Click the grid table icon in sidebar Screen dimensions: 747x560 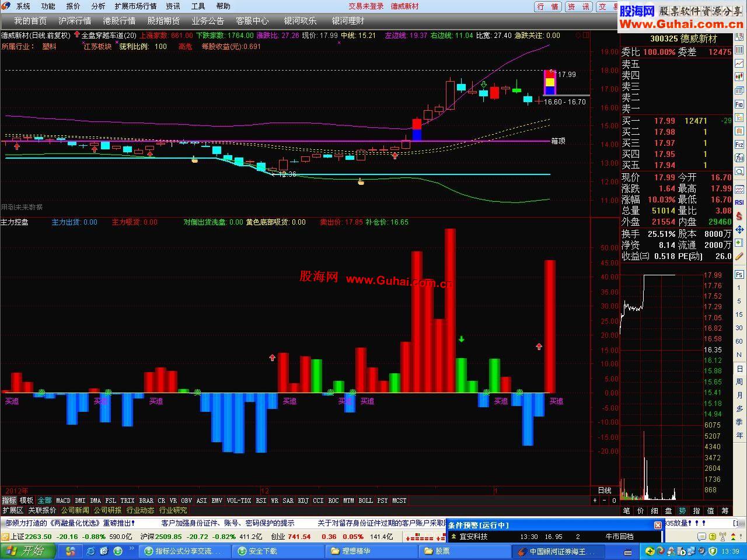739,50
